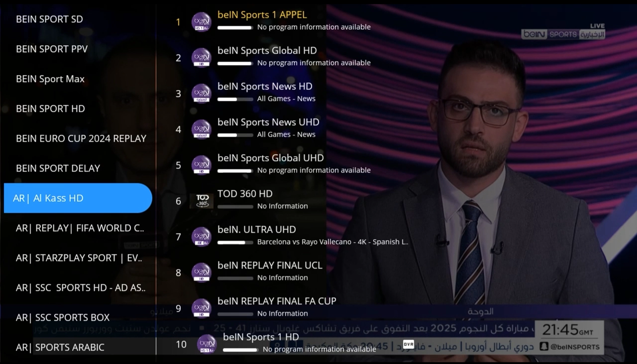Click the beIN SPORTS live watermark logo
The image size is (637, 364).
click(x=563, y=34)
